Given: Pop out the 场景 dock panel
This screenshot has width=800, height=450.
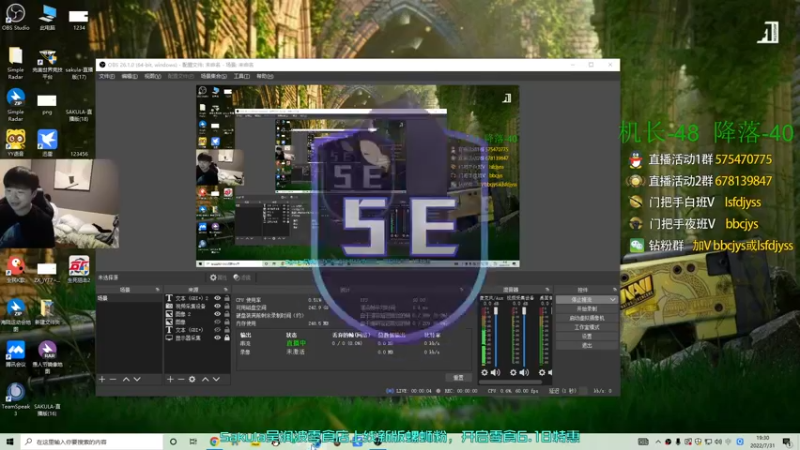Looking at the screenshot, I should click(x=157, y=290).
